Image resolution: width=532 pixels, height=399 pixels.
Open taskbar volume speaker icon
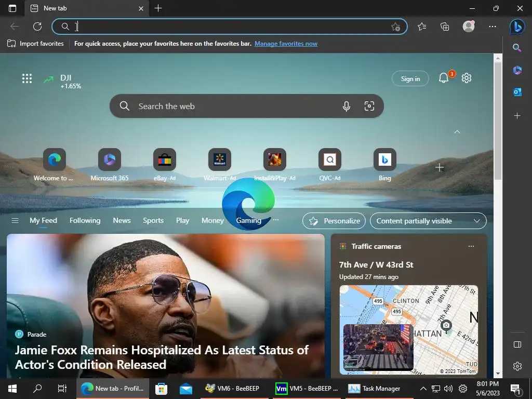click(448, 389)
